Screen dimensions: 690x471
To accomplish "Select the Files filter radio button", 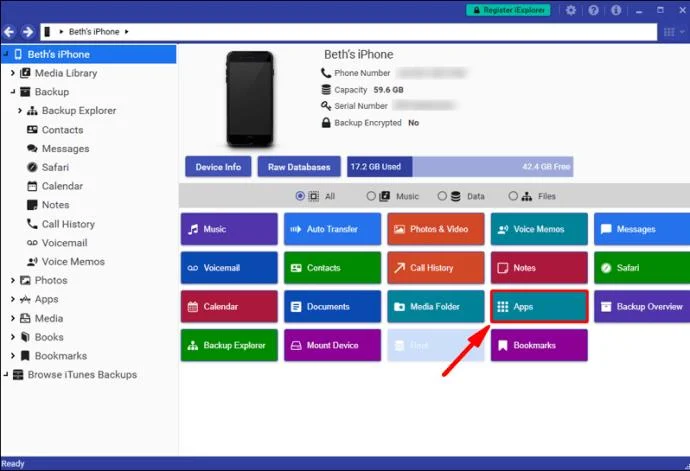I will point(513,196).
